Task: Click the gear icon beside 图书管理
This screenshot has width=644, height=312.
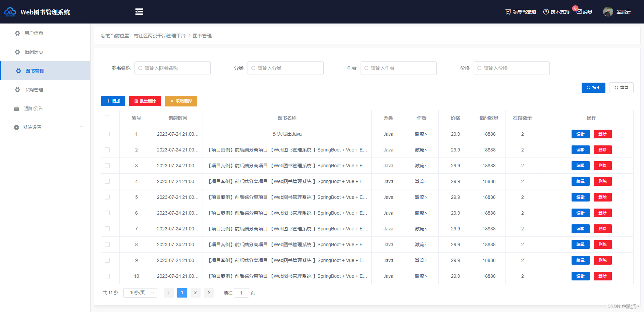Action: coord(18,71)
